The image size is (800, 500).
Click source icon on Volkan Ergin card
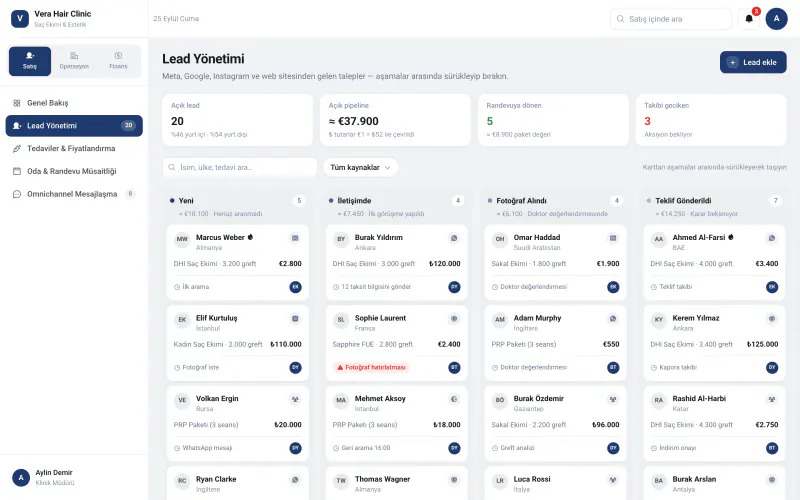point(295,399)
